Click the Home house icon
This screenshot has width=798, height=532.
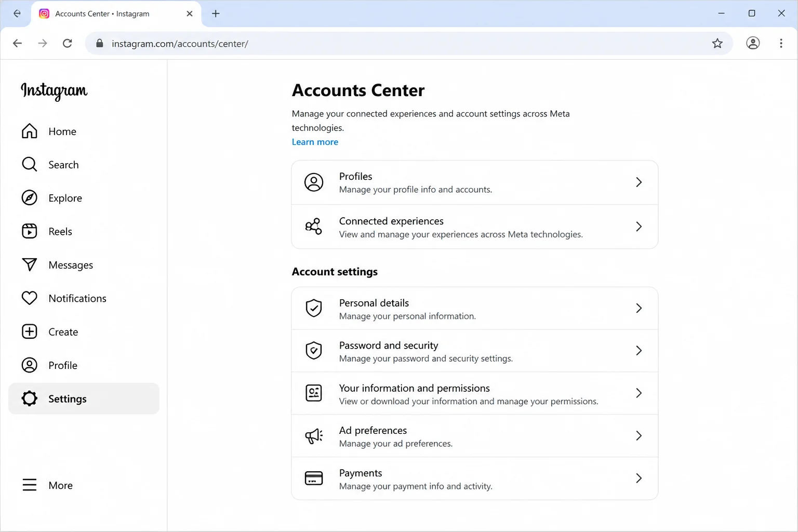[x=30, y=131]
